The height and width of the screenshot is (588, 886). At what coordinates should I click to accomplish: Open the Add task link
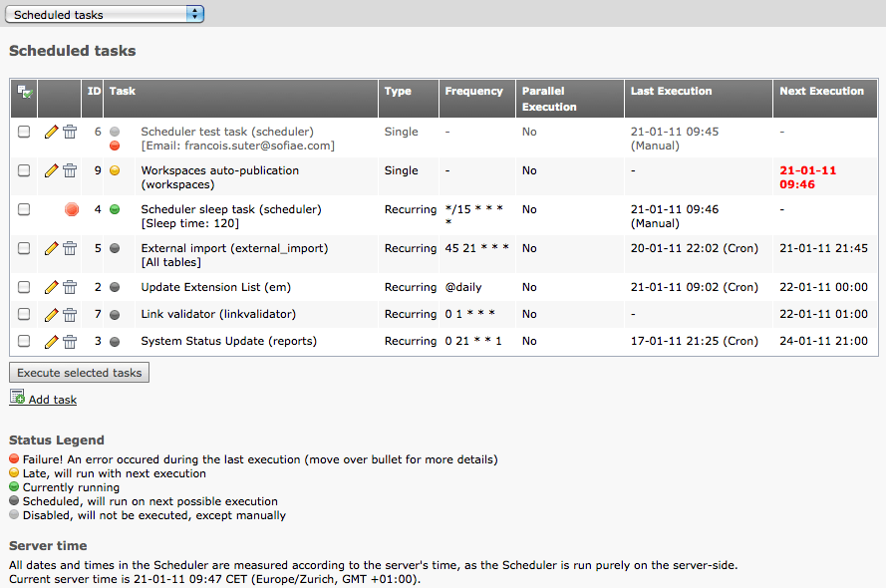pyautogui.click(x=52, y=400)
